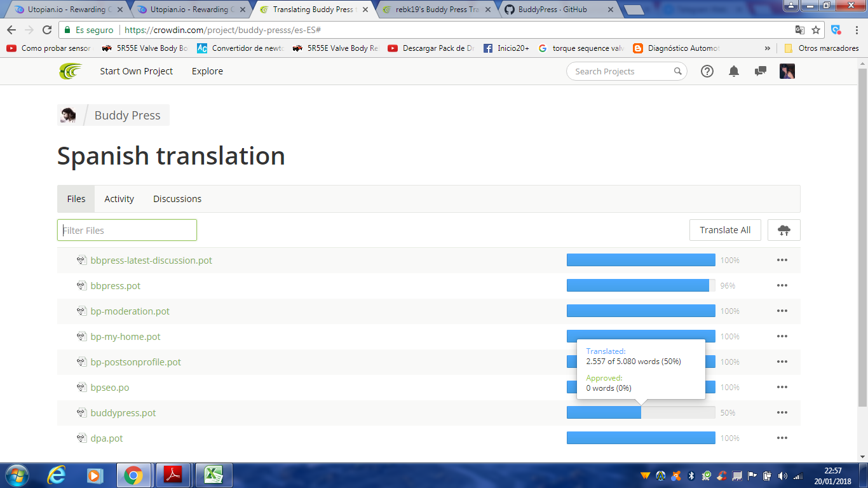Click file icon beside dpa.pot
Screen dimensions: 868x488
81,438
